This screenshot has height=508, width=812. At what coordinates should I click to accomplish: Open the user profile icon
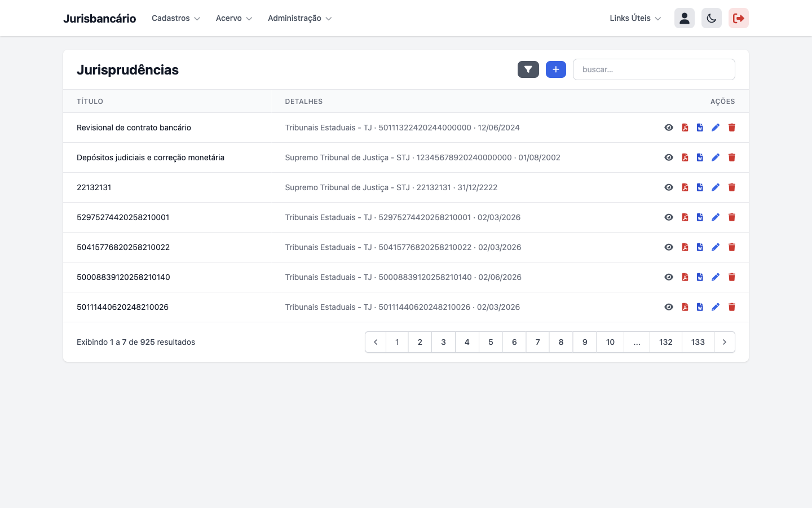tap(685, 18)
